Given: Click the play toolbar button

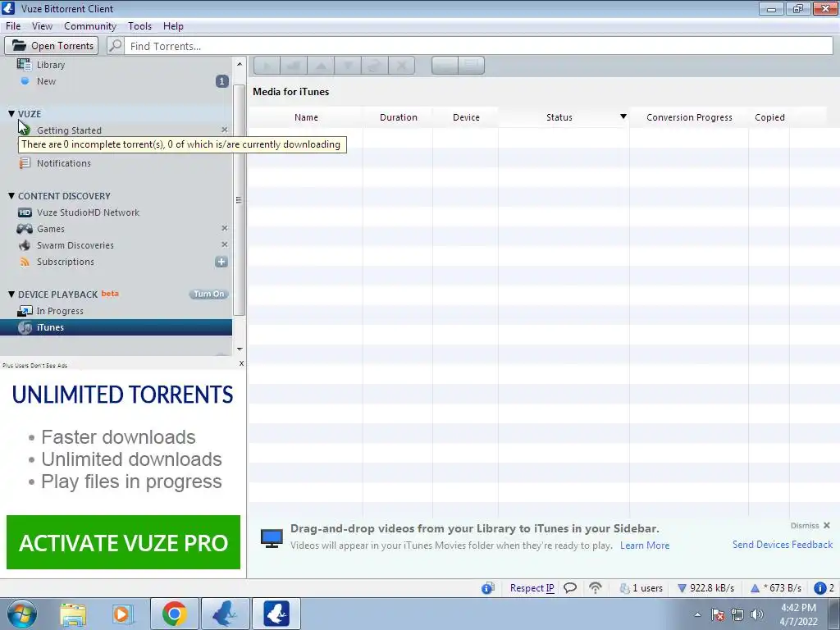Looking at the screenshot, I should (x=267, y=66).
